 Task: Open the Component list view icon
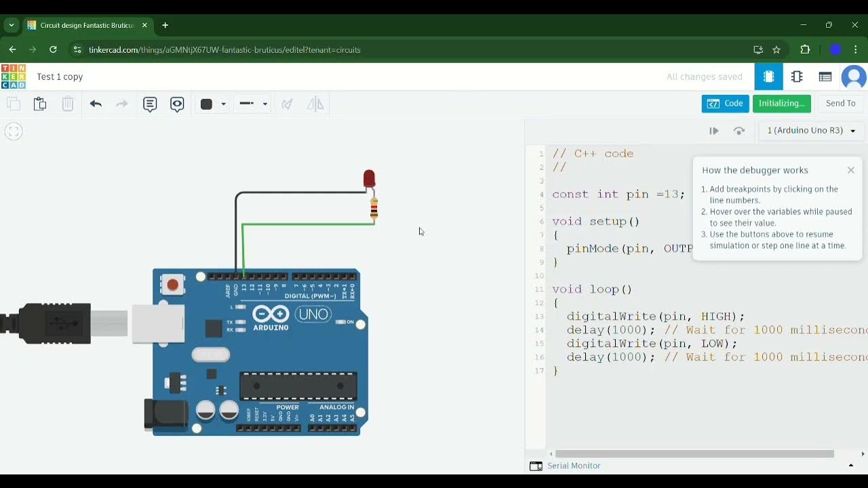point(825,77)
